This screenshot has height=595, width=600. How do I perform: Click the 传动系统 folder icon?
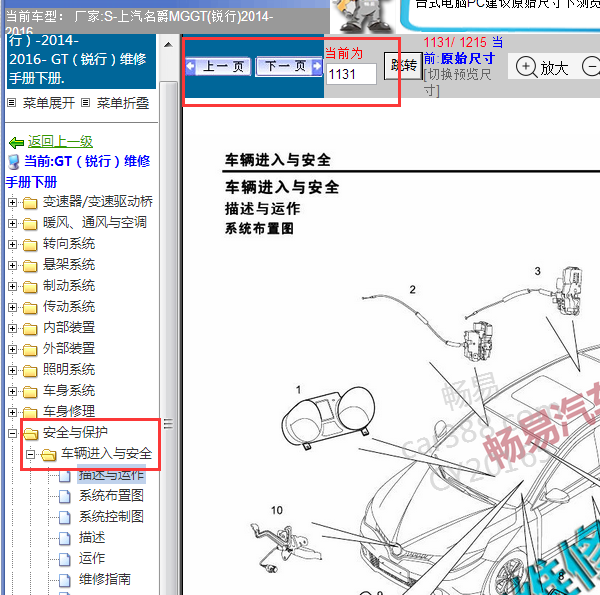[30, 308]
